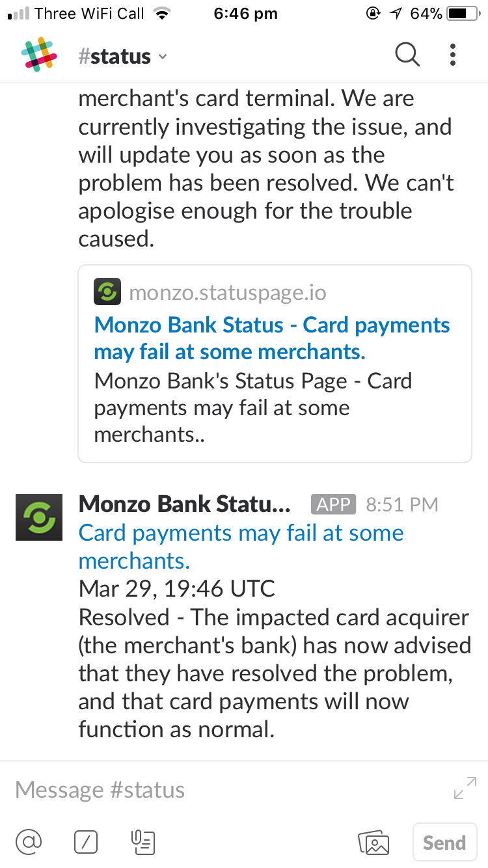Tap the 8:51 PM message timestamp
The image size is (488, 868).
click(x=402, y=504)
